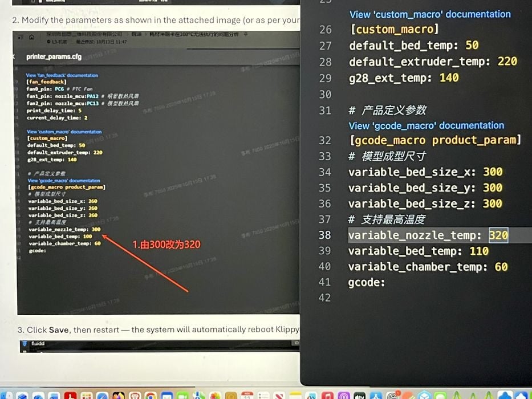Open 'View custom_macro documentation' link in editor
The image size is (532, 399).
430,14
